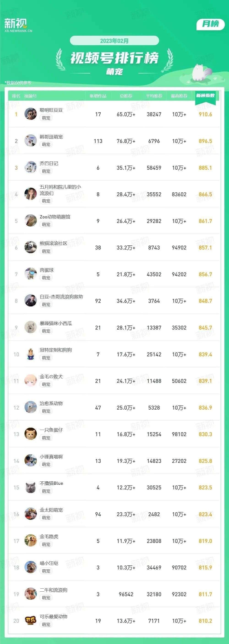Open 韩哥逗萌宠 avatar picture
Screen dimensions: 229x644
pyautogui.click(x=30, y=141)
